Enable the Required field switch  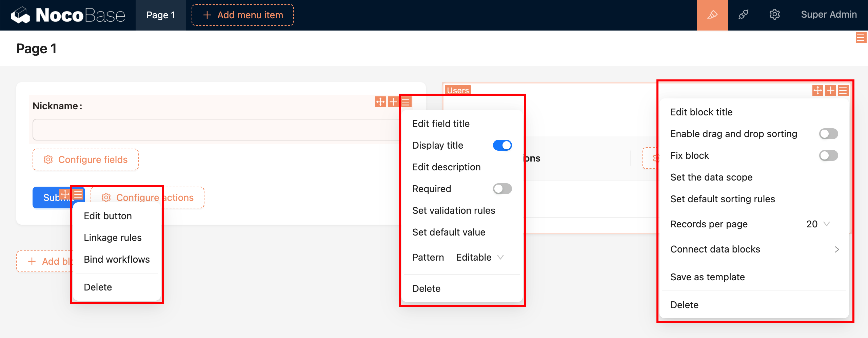tap(502, 189)
